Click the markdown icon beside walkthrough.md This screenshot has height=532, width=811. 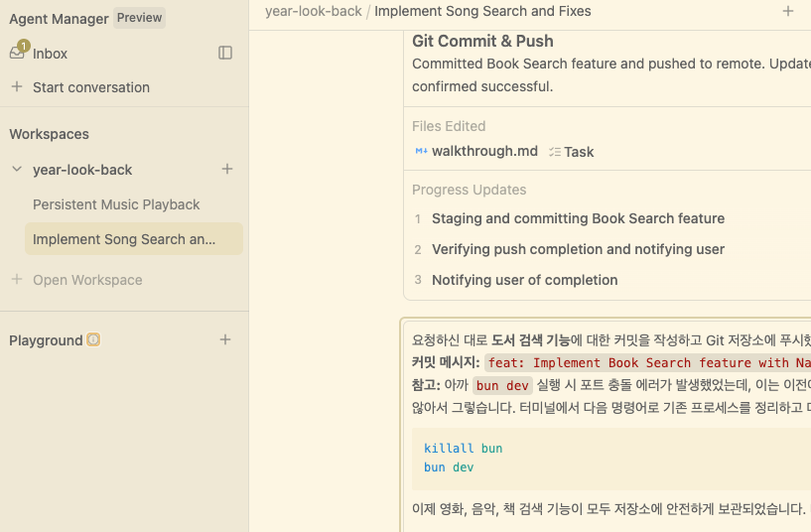pyautogui.click(x=421, y=151)
